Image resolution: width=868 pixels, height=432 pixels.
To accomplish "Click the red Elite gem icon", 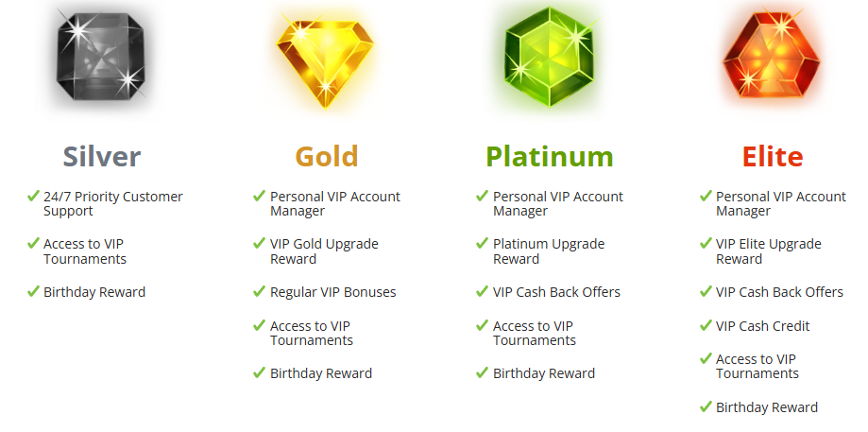I will tap(771, 56).
